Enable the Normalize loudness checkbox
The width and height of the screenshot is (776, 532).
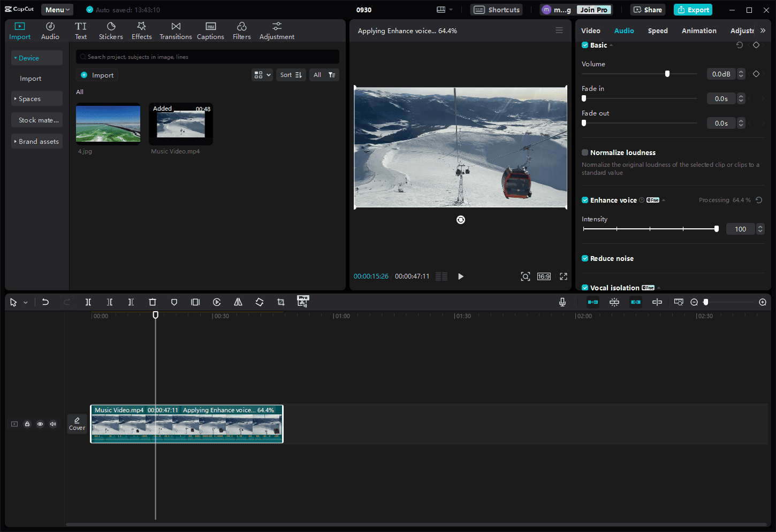point(585,152)
